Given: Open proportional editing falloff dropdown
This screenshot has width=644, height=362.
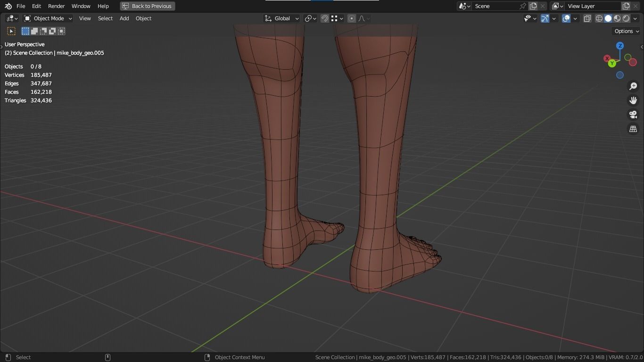Looking at the screenshot, I should pos(364,18).
